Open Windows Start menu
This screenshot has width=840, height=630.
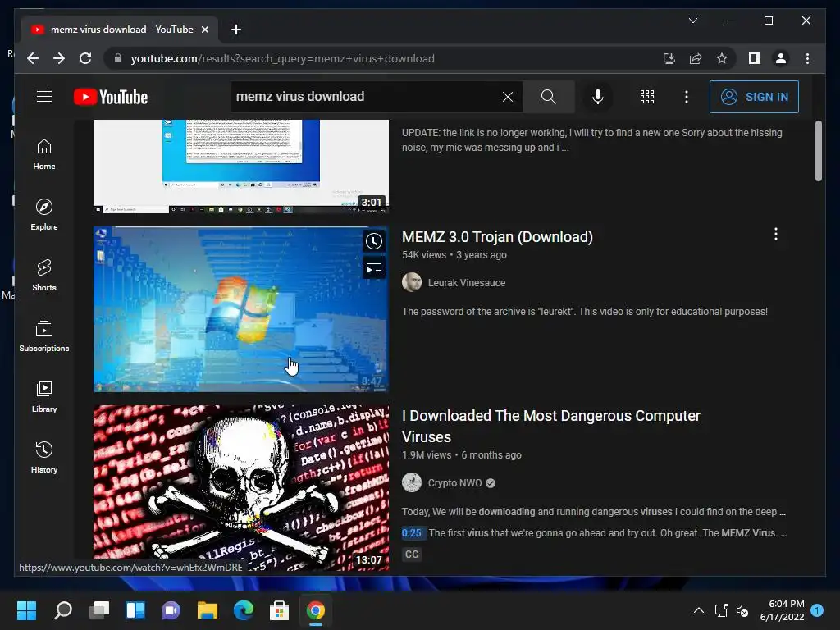click(x=26, y=610)
